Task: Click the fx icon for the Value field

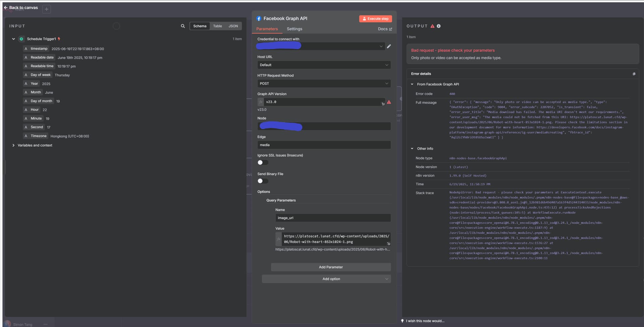Action: tap(278, 239)
